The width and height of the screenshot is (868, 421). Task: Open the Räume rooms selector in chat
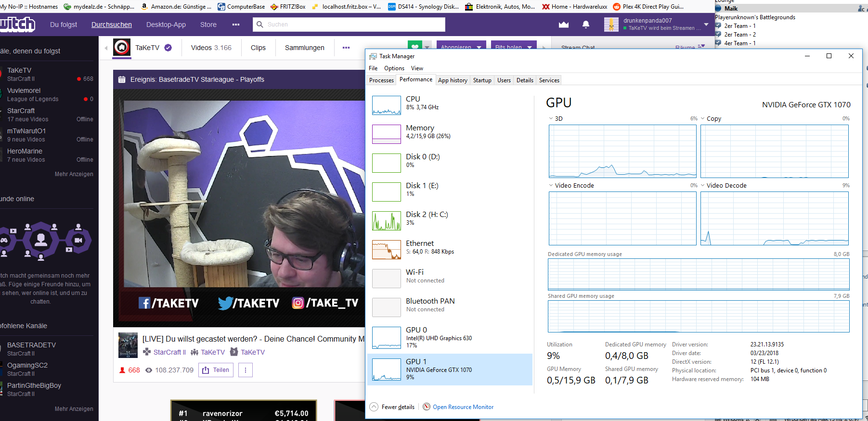(690, 48)
